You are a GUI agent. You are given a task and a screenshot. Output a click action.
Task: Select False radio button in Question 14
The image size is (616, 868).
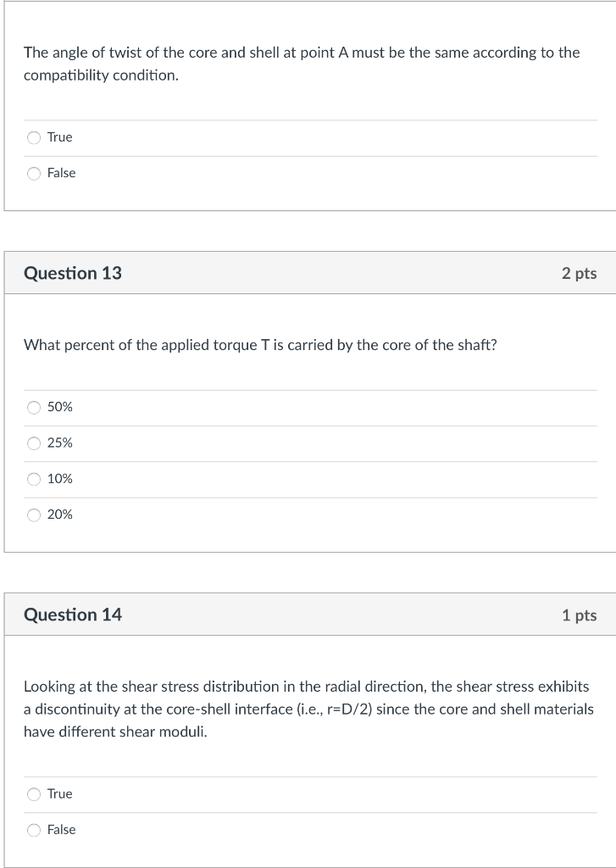point(34,830)
